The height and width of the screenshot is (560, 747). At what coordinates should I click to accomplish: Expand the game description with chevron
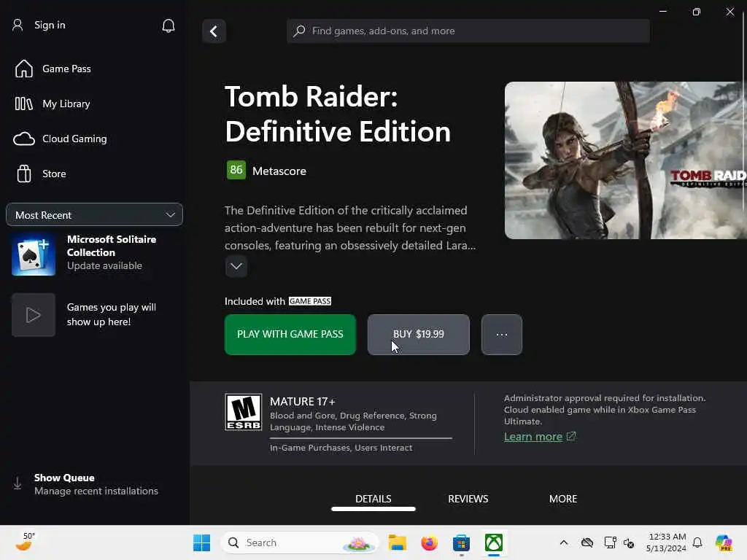[236, 266]
